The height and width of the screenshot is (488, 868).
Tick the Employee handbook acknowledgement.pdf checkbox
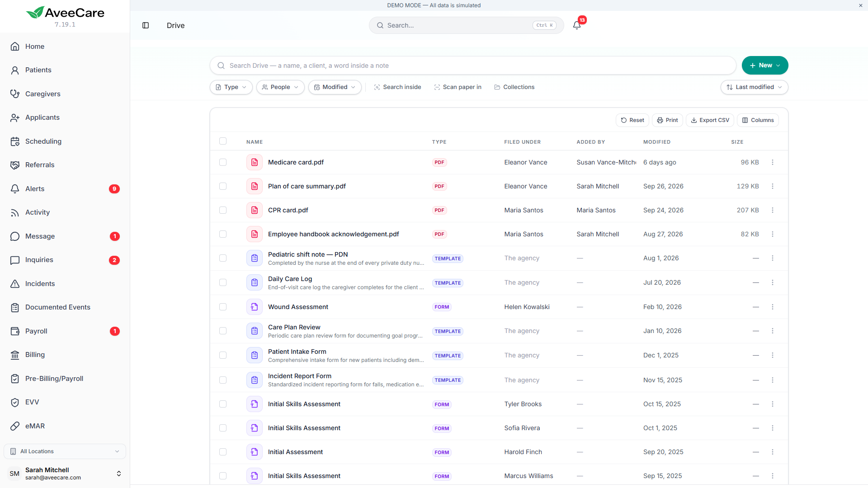click(x=223, y=234)
